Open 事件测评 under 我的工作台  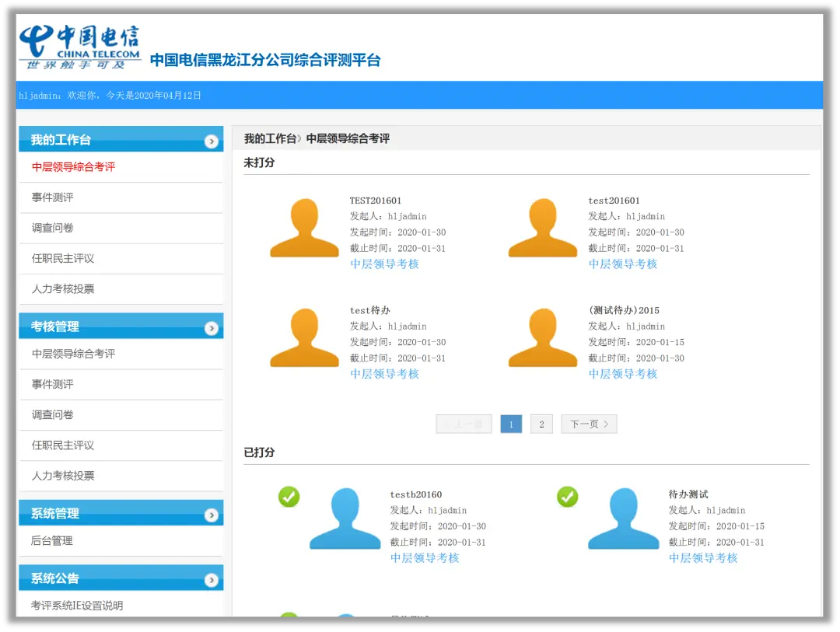(53, 197)
